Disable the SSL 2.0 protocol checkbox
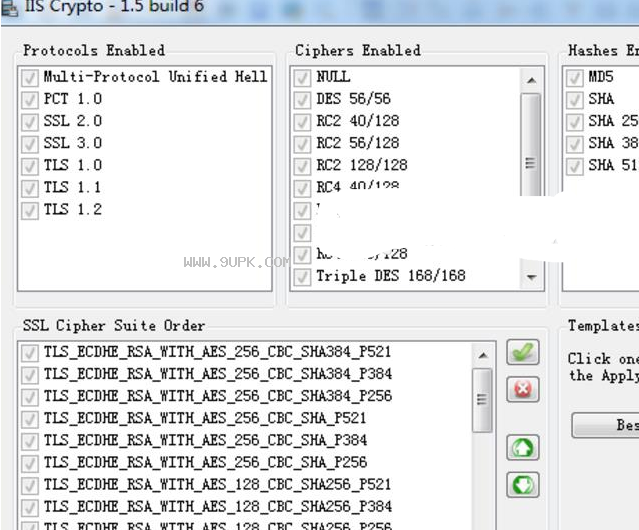 30,121
